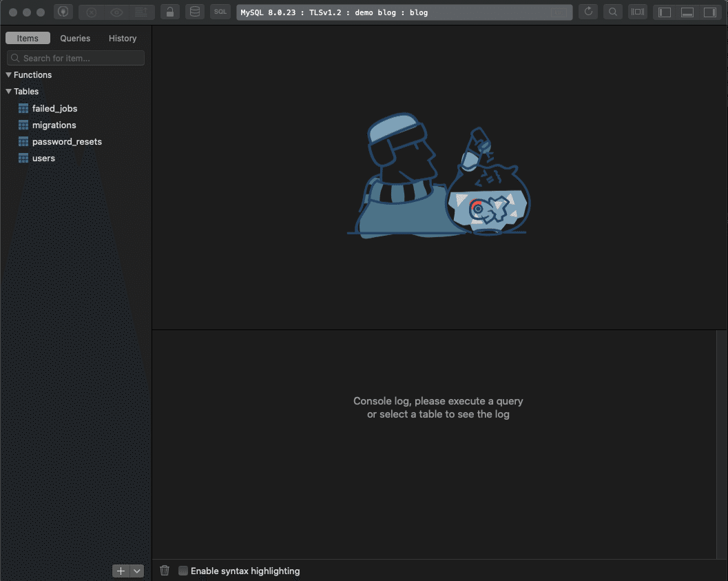
Task: Focus the Search for item field
Action: point(76,58)
